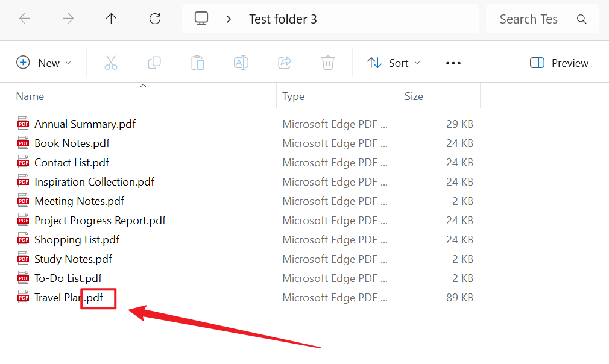Image resolution: width=609 pixels, height=364 pixels.
Task: Click the Back navigation arrow
Action: (x=25, y=19)
